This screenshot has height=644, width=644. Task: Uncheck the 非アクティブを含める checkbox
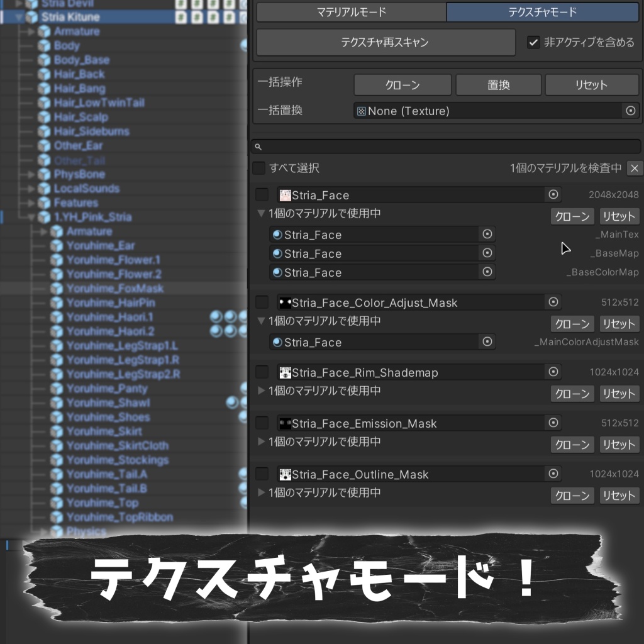coord(534,43)
